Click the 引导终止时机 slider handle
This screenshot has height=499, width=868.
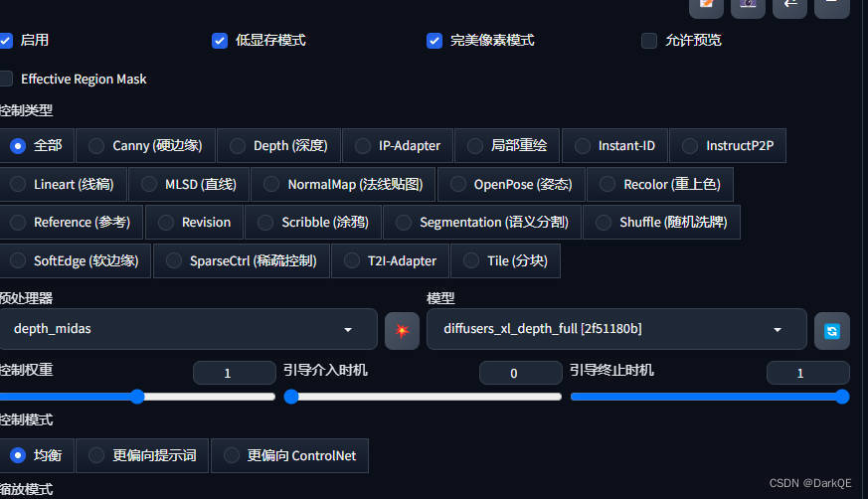click(842, 396)
